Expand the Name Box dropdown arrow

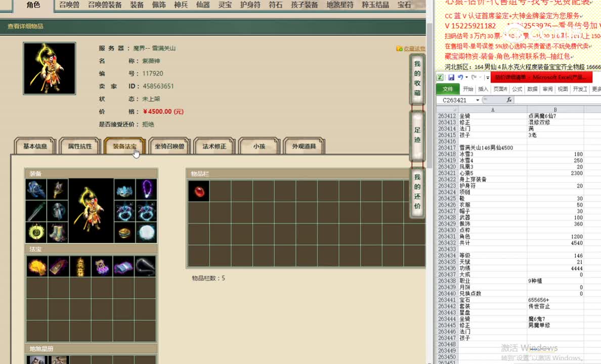478,100
